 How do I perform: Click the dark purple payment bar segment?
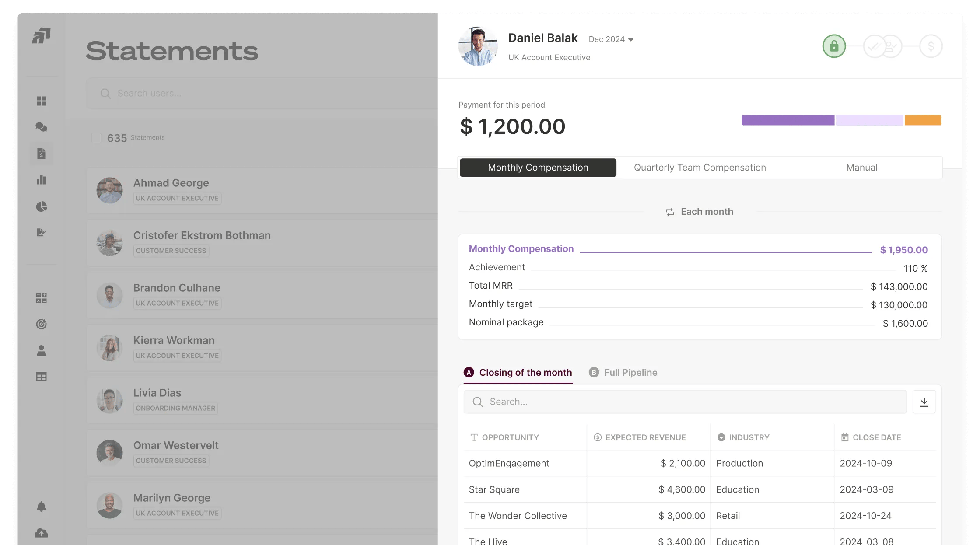click(x=788, y=120)
